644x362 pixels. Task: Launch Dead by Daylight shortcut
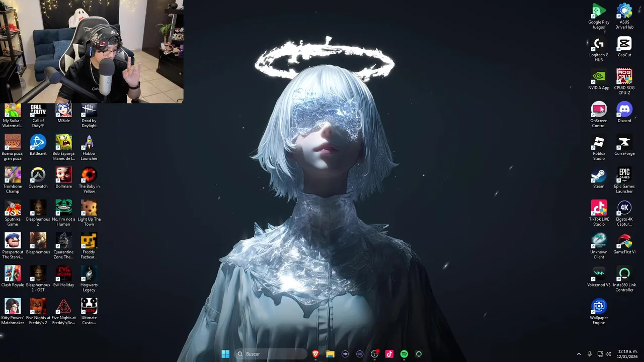coord(89,115)
